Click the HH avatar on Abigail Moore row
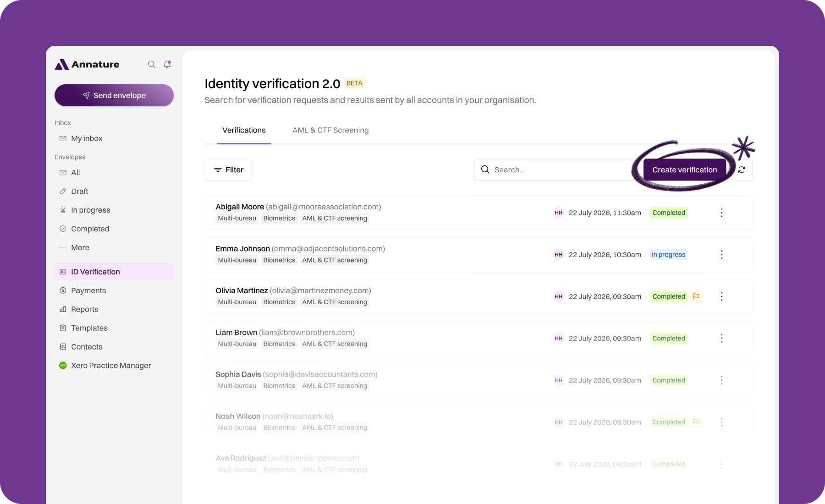The image size is (825, 504). tap(558, 213)
